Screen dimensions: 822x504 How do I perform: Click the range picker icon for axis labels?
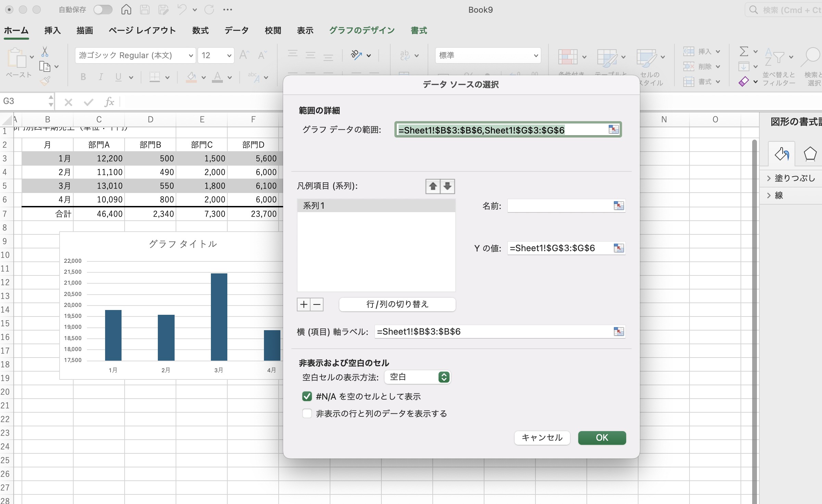(x=619, y=332)
